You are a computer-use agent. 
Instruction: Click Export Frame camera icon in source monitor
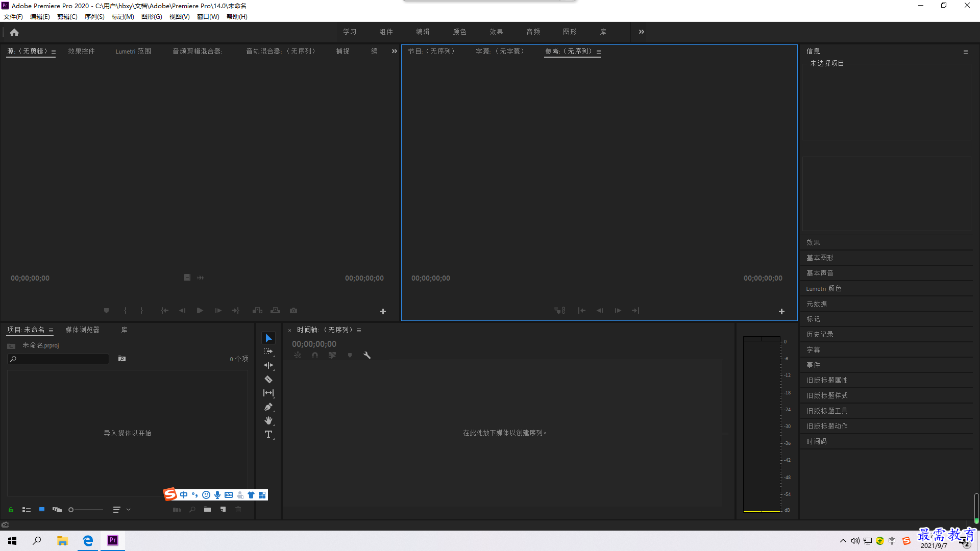click(x=293, y=311)
